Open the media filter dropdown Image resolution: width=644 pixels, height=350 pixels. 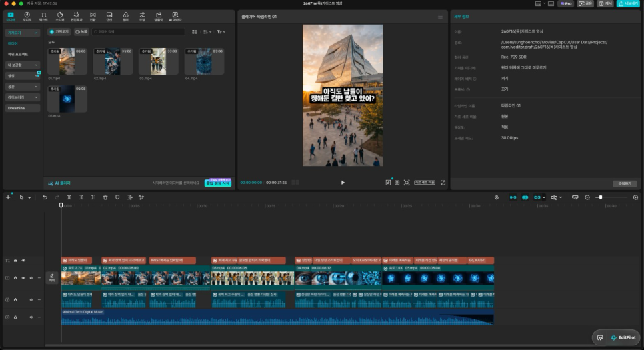[x=221, y=31]
